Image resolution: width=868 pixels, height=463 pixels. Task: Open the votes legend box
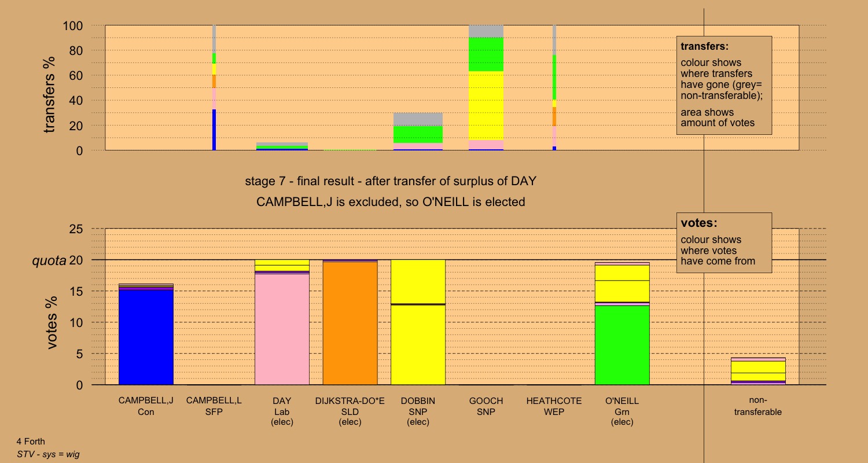[724, 242]
